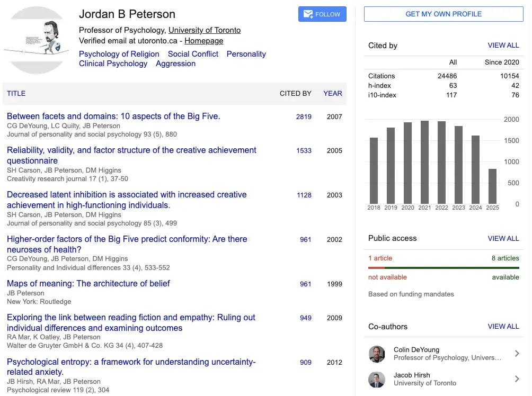Visit the Homepage link
Image resolution: width=532 pixels, height=396 pixels.
204,41
